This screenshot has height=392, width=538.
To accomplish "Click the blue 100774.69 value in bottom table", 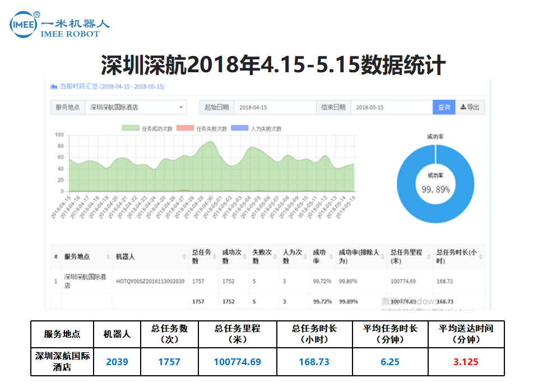I will pos(238,362).
